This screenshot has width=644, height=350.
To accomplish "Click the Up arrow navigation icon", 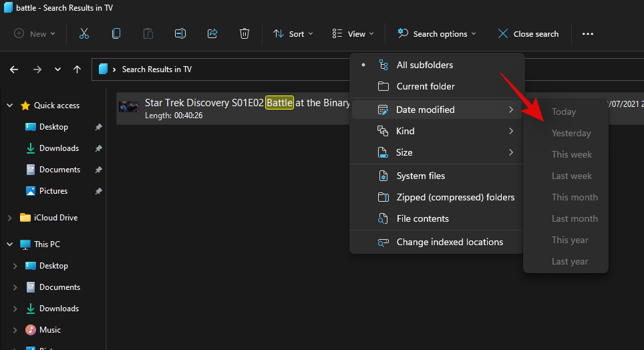I will 77,69.
